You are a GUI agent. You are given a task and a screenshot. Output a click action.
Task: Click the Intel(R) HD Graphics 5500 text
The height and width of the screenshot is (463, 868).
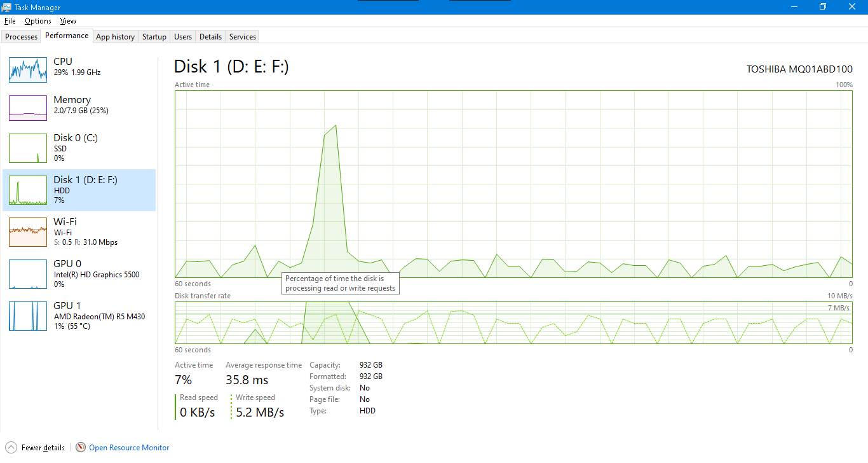97,275
